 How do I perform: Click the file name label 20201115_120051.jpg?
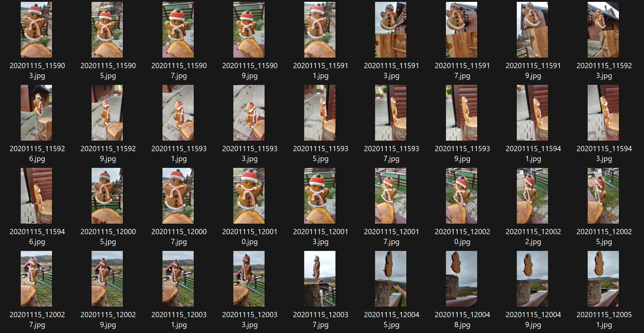[x=604, y=319]
